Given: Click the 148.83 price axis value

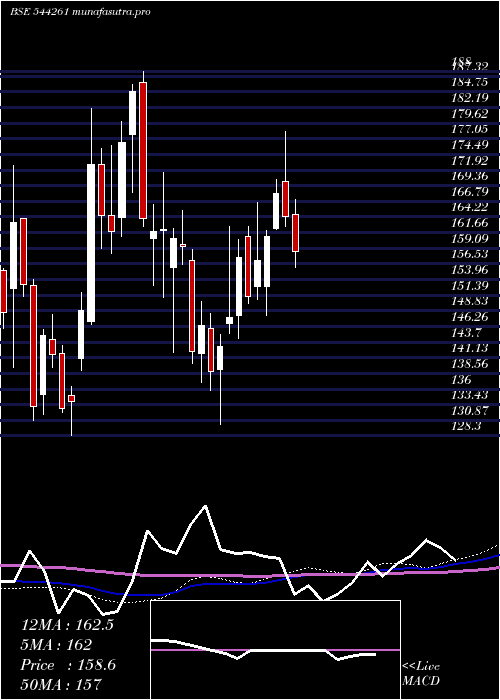Looking at the screenshot, I should click(x=471, y=301).
